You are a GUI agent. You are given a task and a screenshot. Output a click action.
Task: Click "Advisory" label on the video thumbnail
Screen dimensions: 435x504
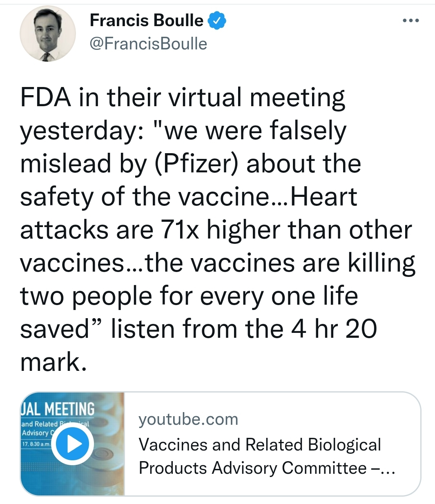[x=35, y=433]
